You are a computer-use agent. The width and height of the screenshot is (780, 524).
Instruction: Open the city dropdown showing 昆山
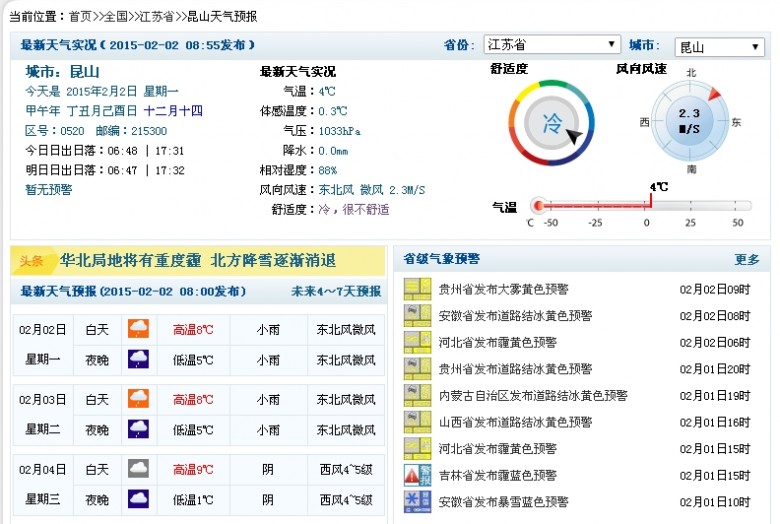pos(719,47)
